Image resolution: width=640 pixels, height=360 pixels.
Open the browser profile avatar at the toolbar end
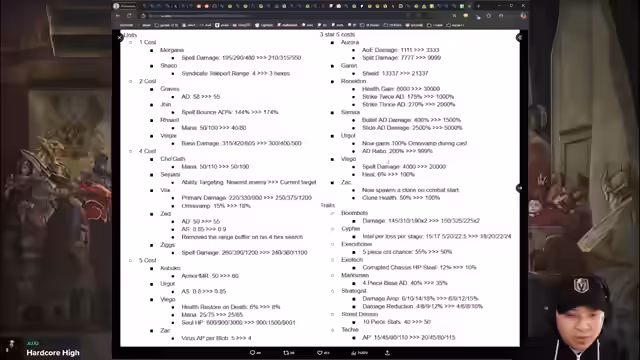pos(523,16)
